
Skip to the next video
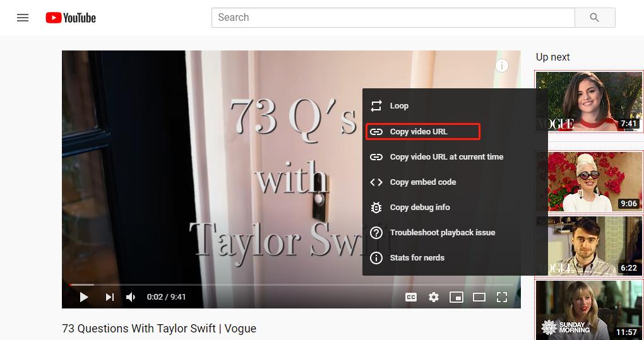pos(110,297)
